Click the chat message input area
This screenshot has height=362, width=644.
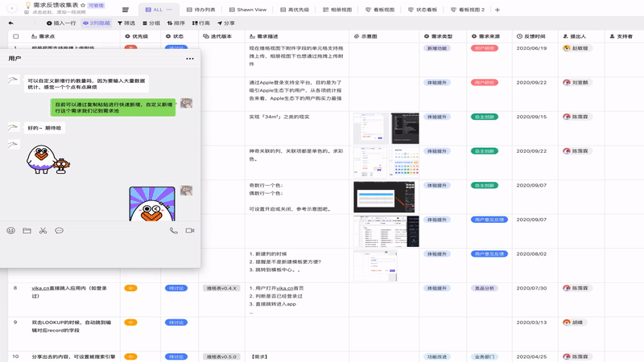click(x=100, y=252)
